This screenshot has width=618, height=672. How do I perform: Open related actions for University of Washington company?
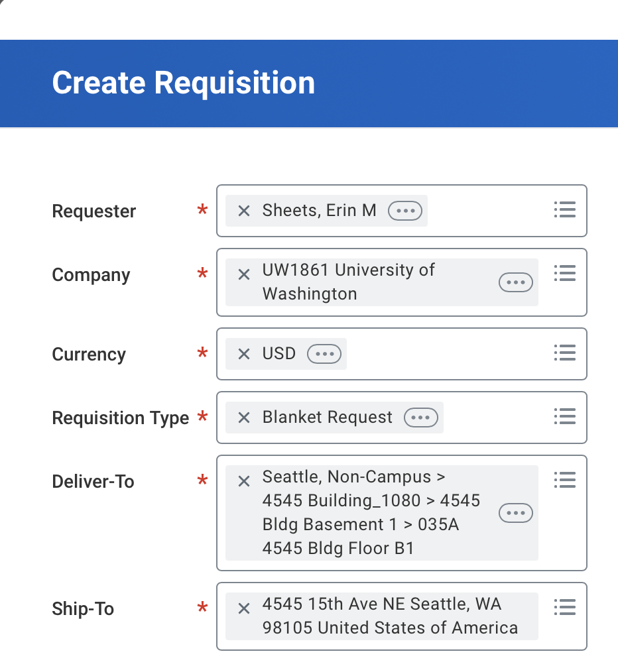point(515,282)
